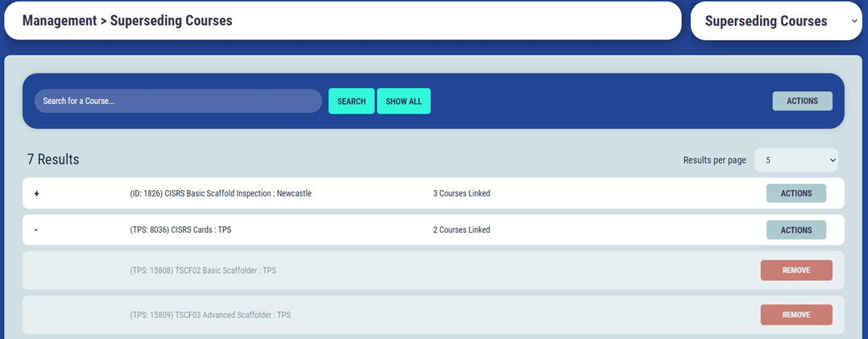Click the TSCF03 Advanced Scaffolder sub-row text
The image size is (868, 339).
[209, 315]
